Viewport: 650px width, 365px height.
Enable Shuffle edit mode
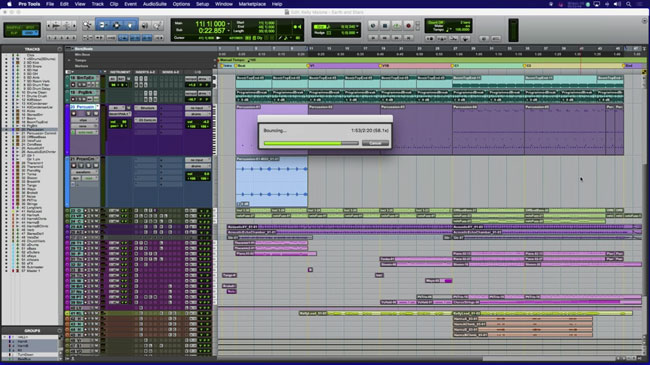tap(14, 27)
